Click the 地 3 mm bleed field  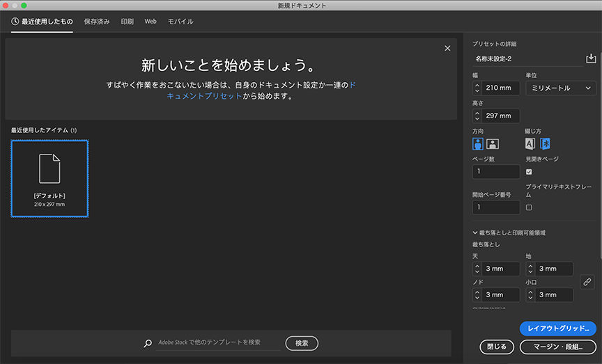(554, 269)
